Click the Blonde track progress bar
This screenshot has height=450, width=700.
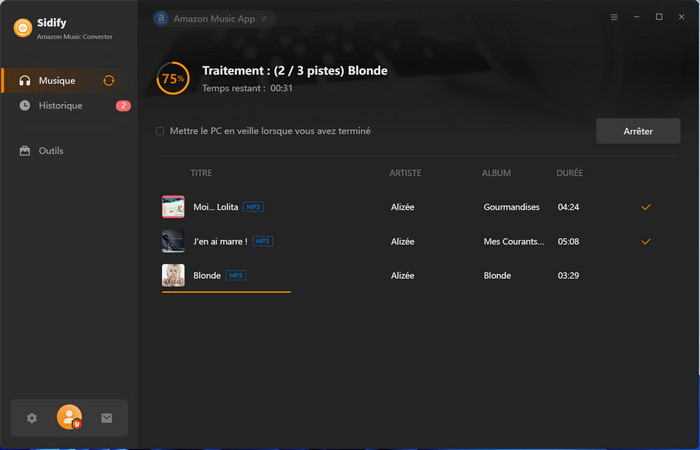tap(226, 292)
